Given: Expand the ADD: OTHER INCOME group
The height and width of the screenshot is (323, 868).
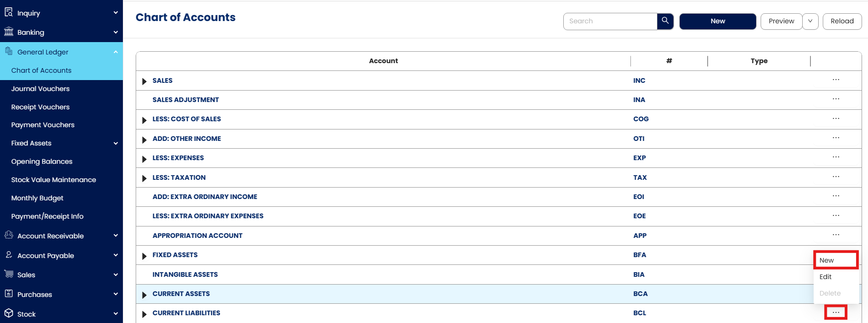Looking at the screenshot, I should click(144, 140).
